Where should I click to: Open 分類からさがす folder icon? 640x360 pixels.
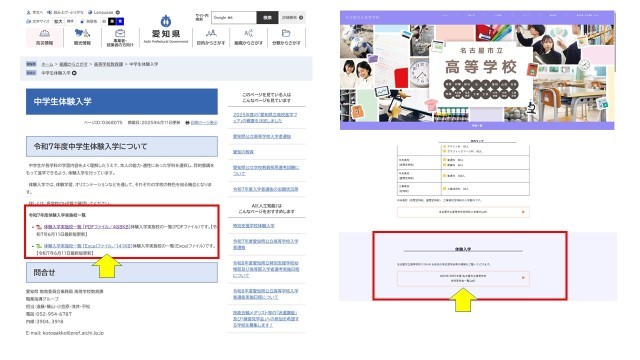[286, 37]
